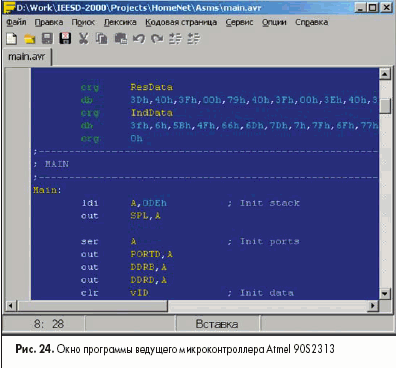This screenshot has height=368, width=396.
Task: Click the Paste icon
Action: 121,39
